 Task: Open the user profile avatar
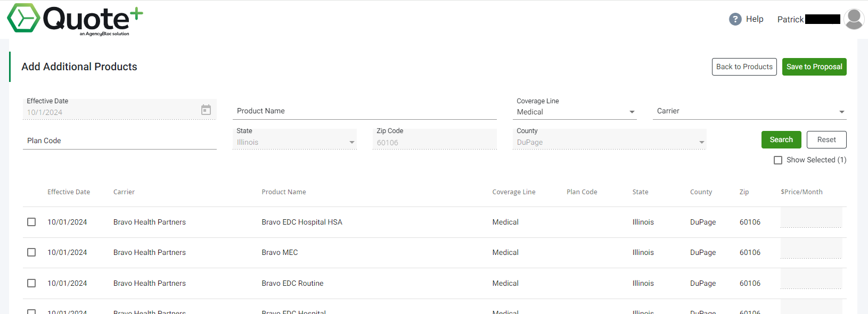point(854,19)
